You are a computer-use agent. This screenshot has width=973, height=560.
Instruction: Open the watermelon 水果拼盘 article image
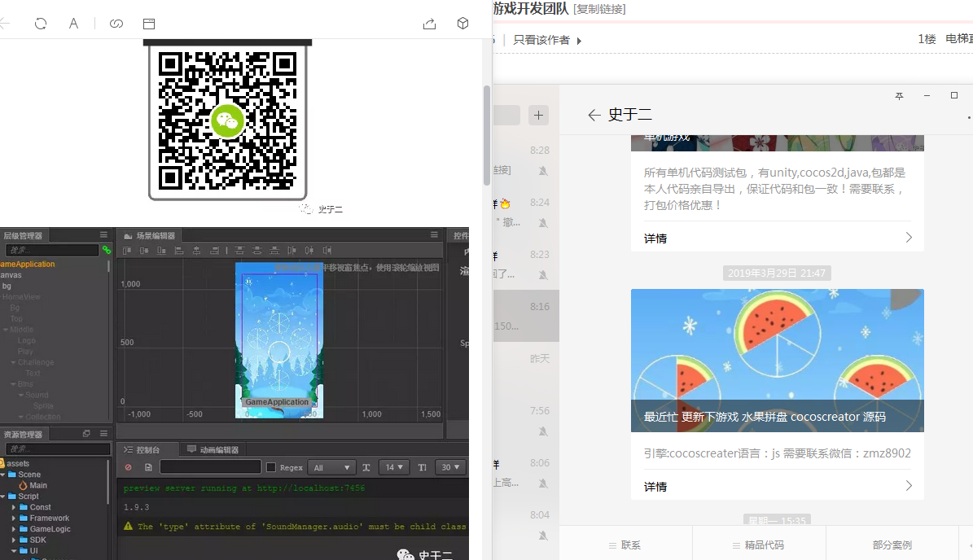pos(778,361)
